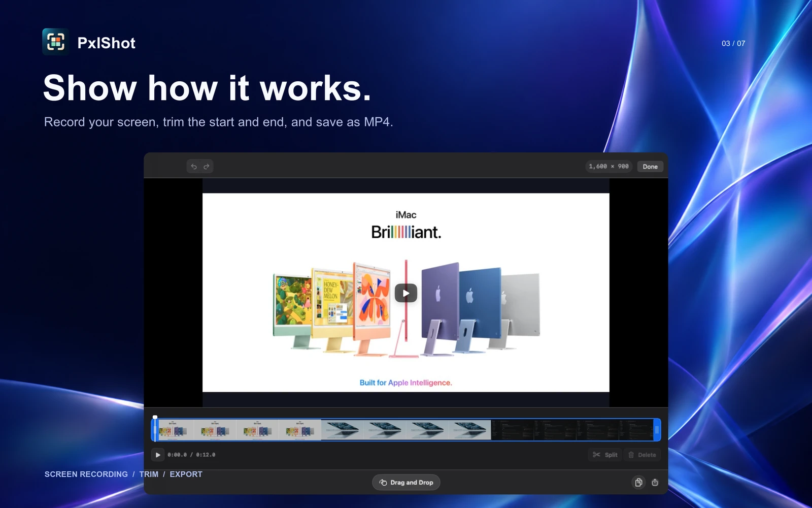Click the "03 / 07" page counter
This screenshot has width=812, height=508.
click(x=733, y=43)
